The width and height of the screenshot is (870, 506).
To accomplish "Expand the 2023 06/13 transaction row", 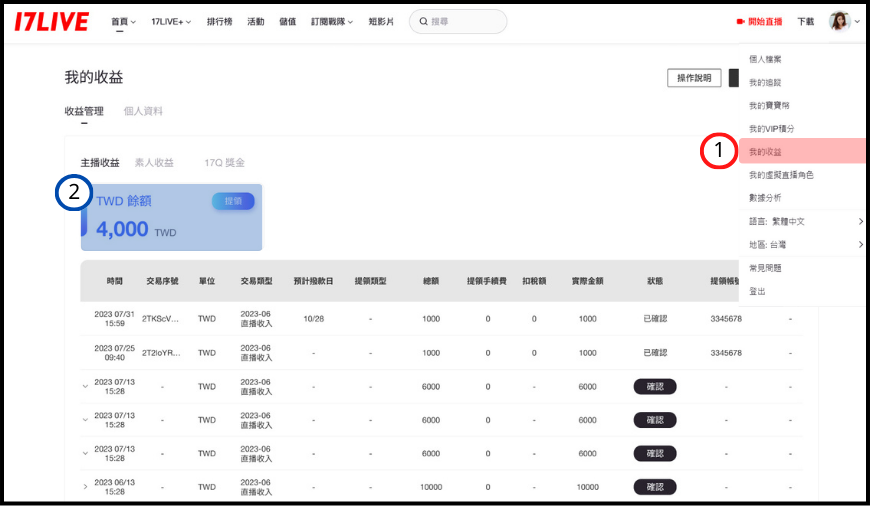I will point(85,487).
